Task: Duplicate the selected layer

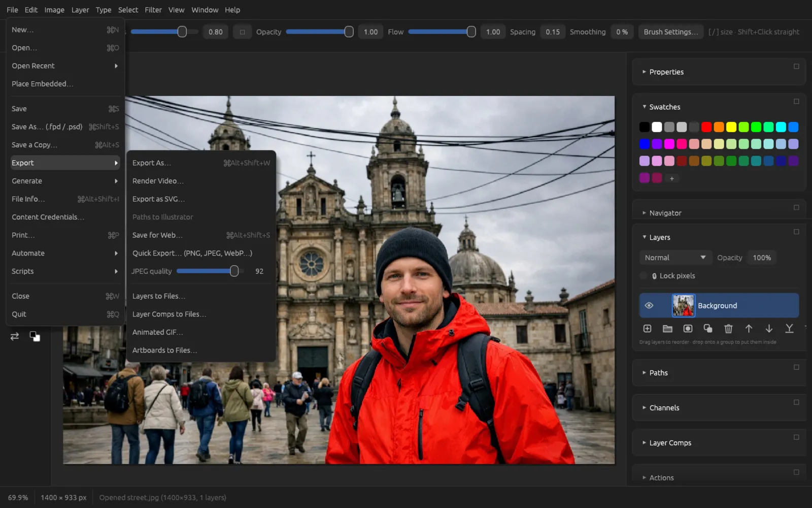Action: click(708, 329)
